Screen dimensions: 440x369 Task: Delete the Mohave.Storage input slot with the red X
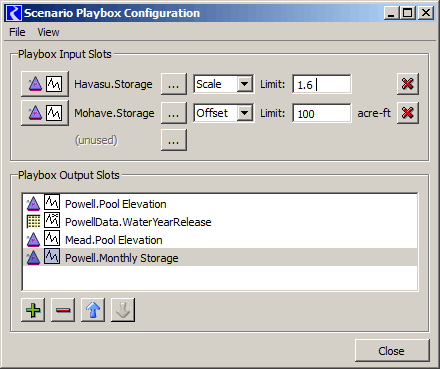point(408,113)
